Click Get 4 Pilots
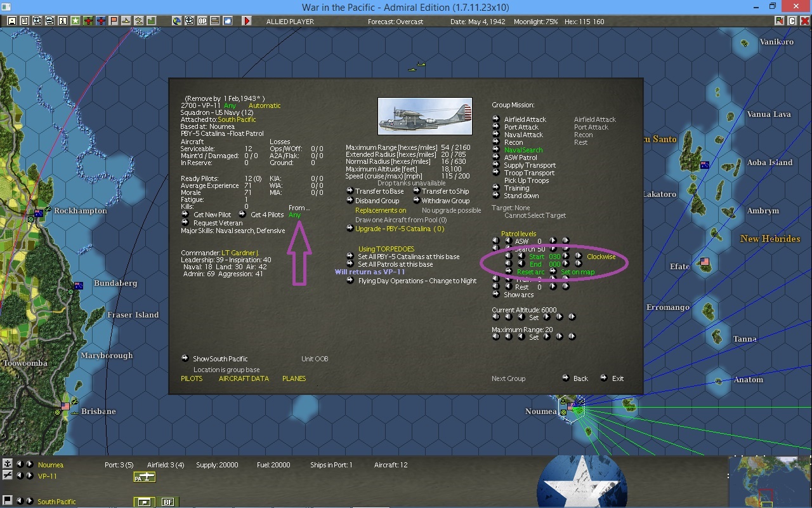This screenshot has height=508, width=812. (x=267, y=215)
